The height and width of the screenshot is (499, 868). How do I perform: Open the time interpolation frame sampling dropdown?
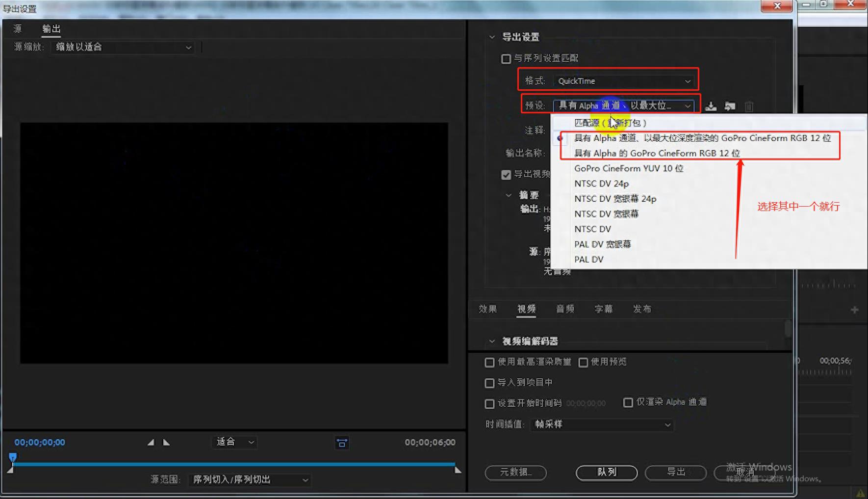pos(602,424)
